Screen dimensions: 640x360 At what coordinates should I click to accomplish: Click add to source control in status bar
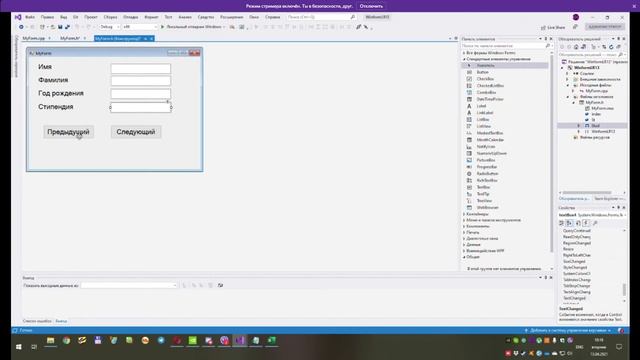click(x=568, y=330)
